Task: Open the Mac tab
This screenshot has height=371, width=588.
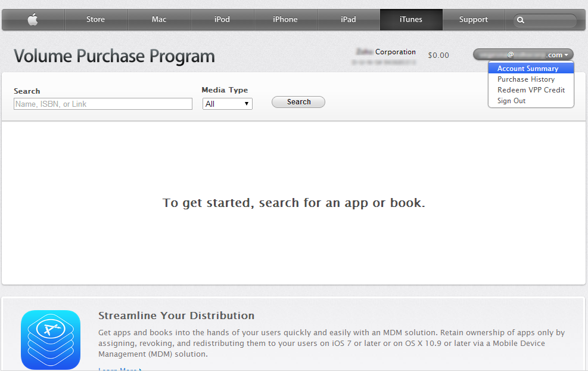Action: click(x=160, y=20)
